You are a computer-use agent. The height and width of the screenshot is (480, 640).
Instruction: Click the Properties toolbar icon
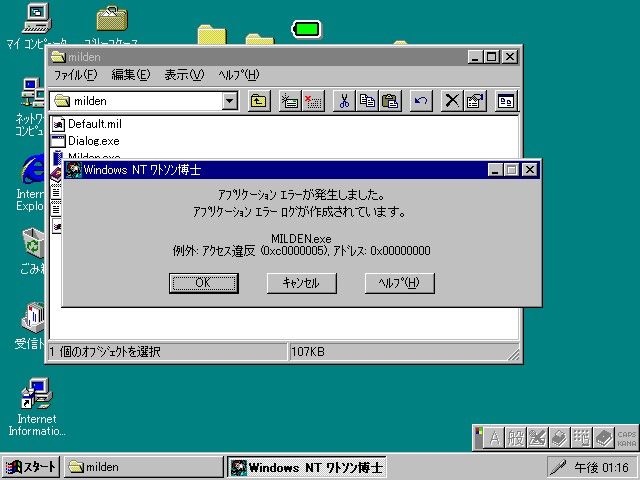pyautogui.click(x=475, y=101)
